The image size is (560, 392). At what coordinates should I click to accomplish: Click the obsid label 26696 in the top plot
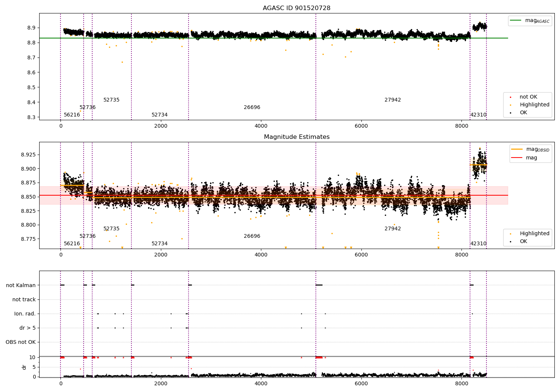coord(252,108)
